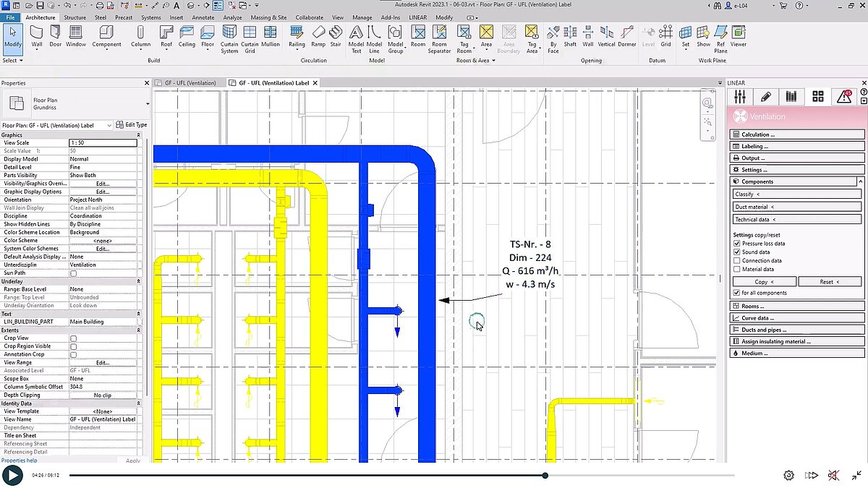Uncheck the Pressure loss data checkbox
This screenshot has height=488, width=868.
pos(736,244)
